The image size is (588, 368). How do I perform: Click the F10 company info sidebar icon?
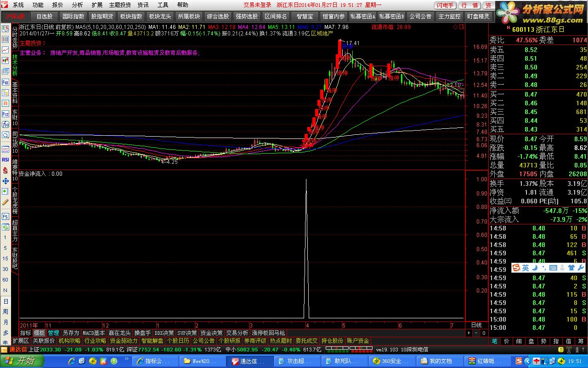click(6, 82)
